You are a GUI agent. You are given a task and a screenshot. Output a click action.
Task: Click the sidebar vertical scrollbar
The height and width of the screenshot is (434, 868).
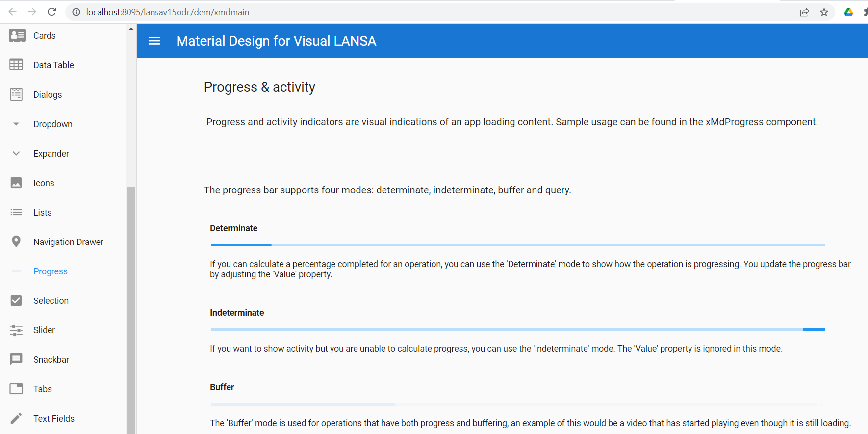[131, 310]
